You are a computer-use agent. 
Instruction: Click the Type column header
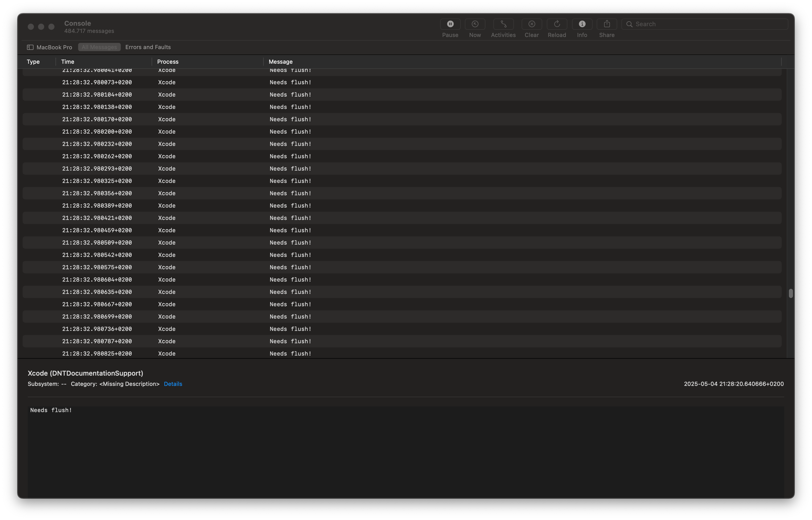pyautogui.click(x=33, y=62)
